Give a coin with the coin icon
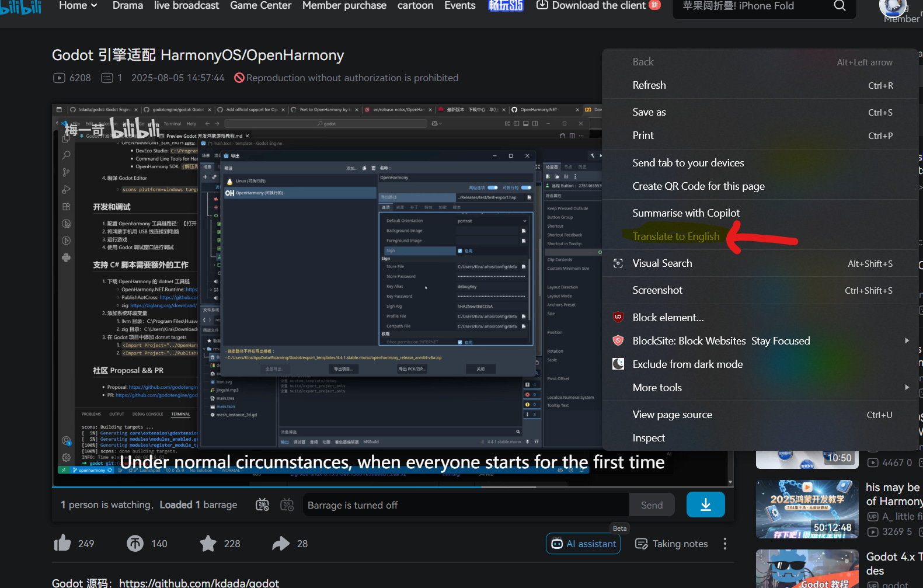Image resolution: width=923 pixels, height=588 pixels. (135, 544)
